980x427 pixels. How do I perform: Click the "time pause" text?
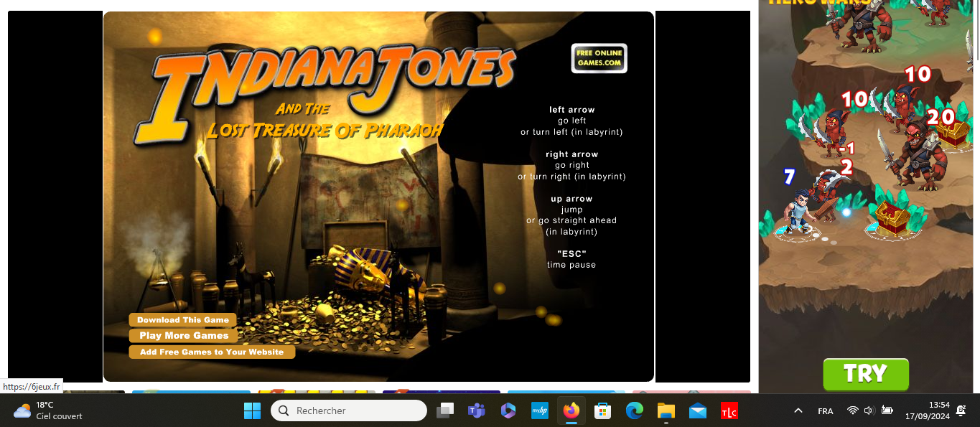[x=571, y=265]
